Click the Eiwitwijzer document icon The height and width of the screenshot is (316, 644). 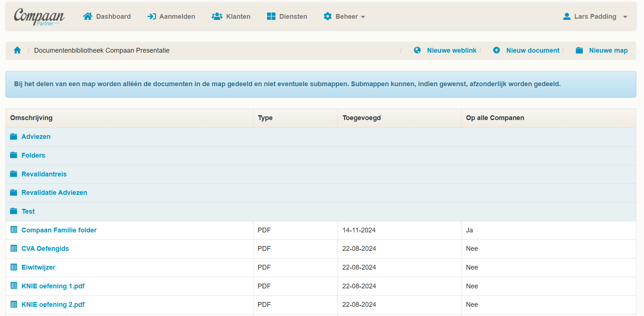coord(14,267)
